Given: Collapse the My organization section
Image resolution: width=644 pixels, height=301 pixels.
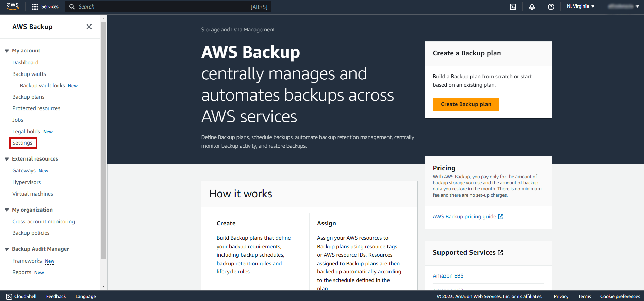Looking at the screenshot, I should tap(7, 210).
